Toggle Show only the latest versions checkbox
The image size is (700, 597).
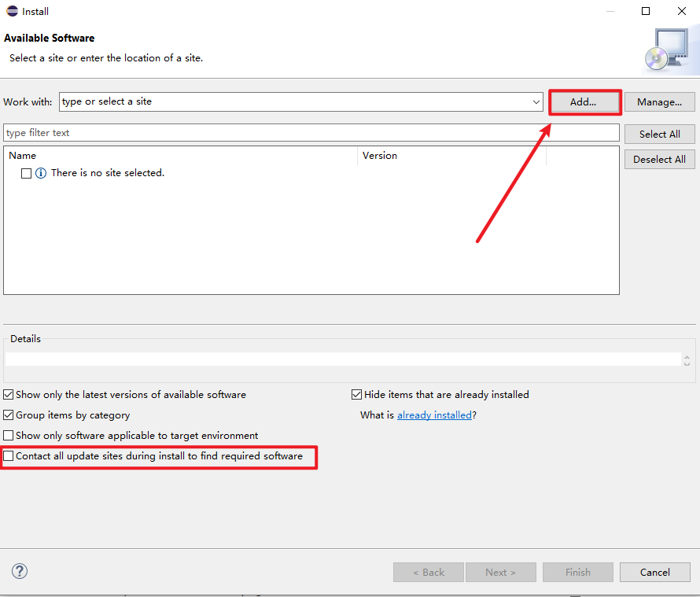point(9,395)
